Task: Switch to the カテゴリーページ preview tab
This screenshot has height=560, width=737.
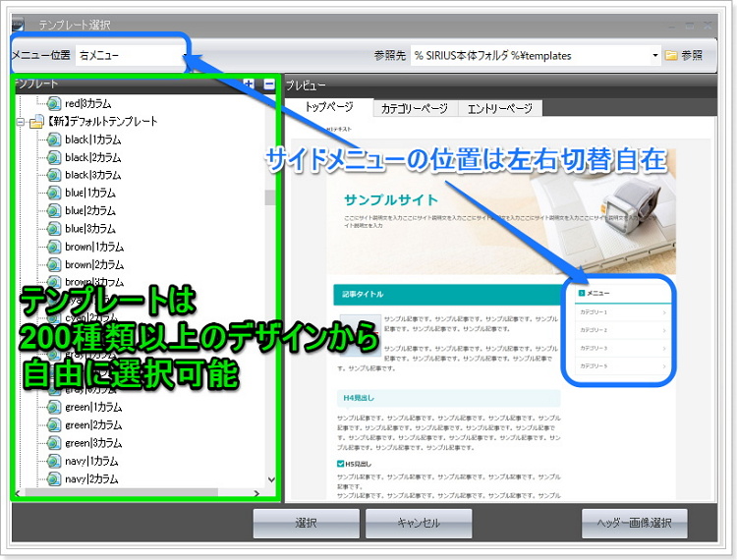Action: coord(415,108)
